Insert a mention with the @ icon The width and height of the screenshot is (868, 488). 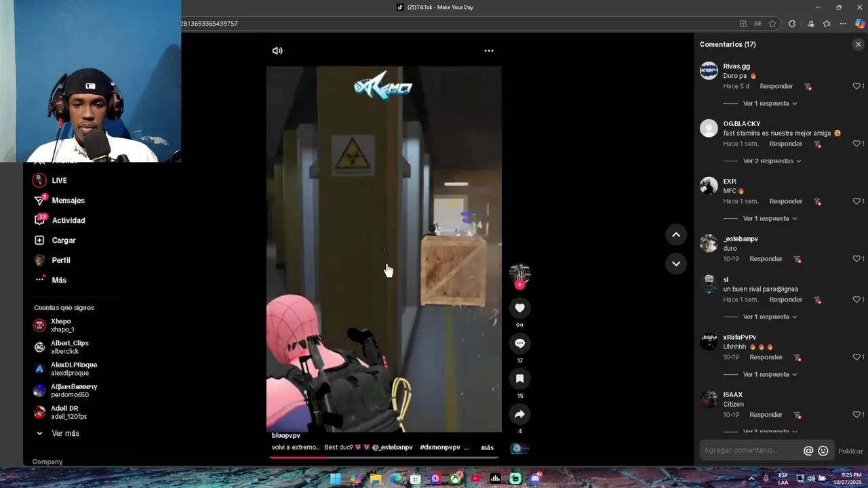click(x=808, y=451)
